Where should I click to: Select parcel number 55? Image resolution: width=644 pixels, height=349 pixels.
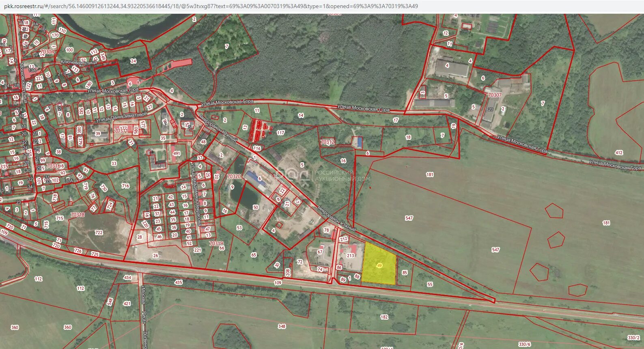(x=430, y=284)
